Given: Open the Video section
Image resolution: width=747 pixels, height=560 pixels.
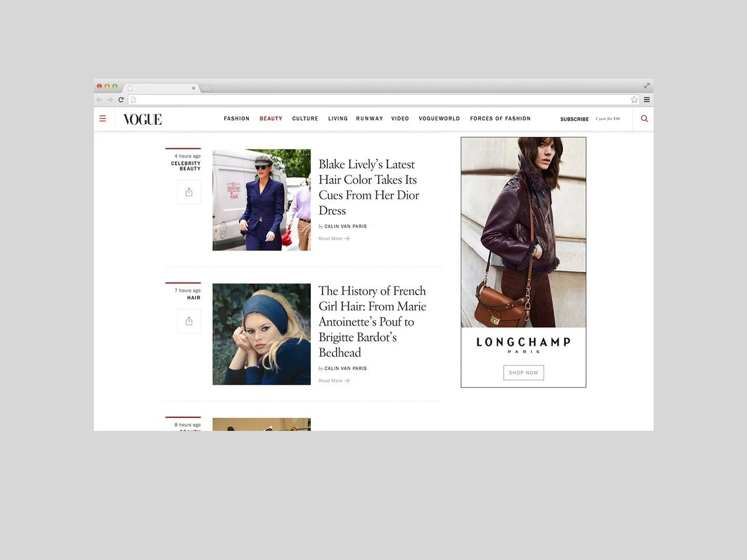Looking at the screenshot, I should point(400,119).
